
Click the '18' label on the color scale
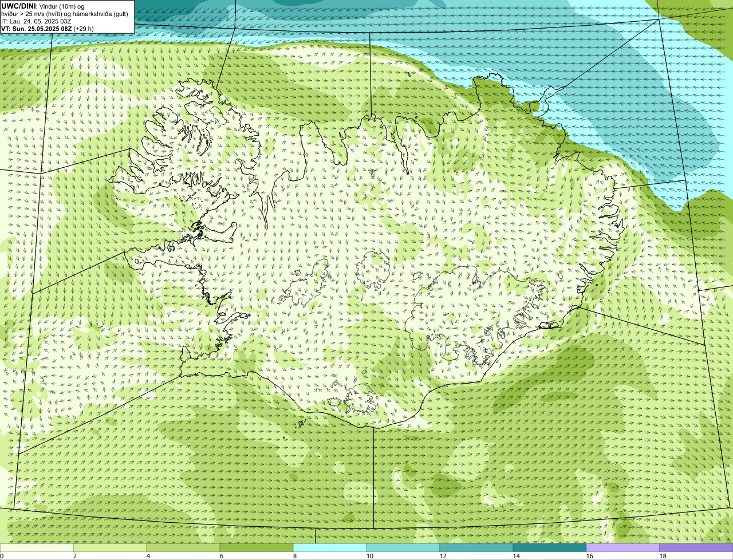[x=663, y=556]
